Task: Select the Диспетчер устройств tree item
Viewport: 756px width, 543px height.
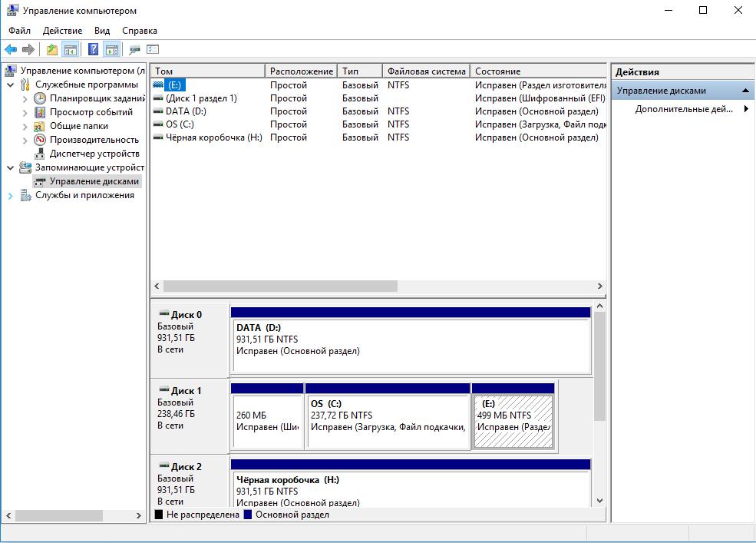Action: [94, 154]
